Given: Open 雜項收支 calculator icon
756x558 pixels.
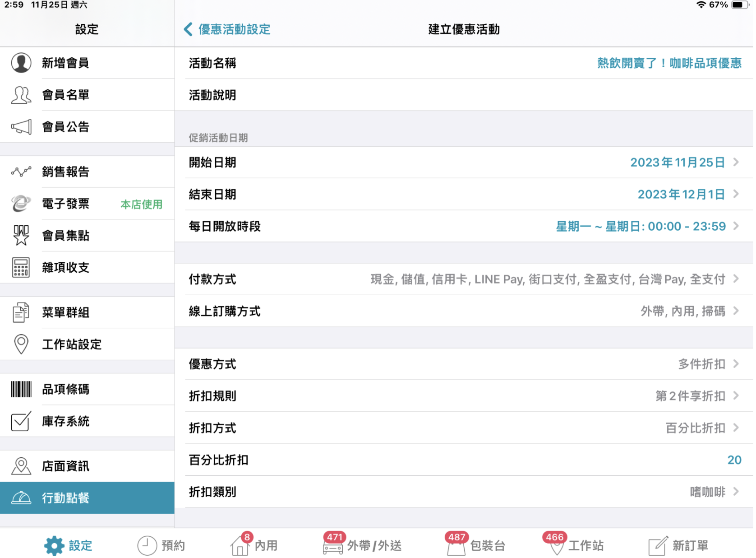Looking at the screenshot, I should (x=21, y=267).
